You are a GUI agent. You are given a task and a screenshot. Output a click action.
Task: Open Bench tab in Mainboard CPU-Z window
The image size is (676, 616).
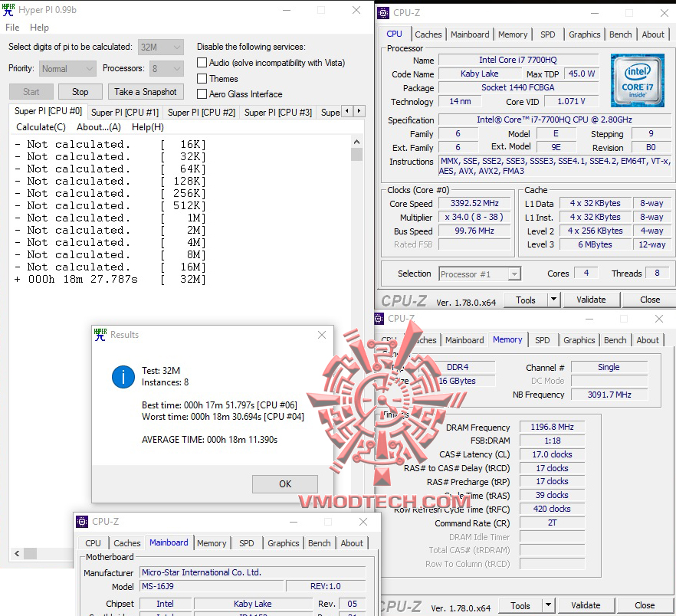pos(319,543)
